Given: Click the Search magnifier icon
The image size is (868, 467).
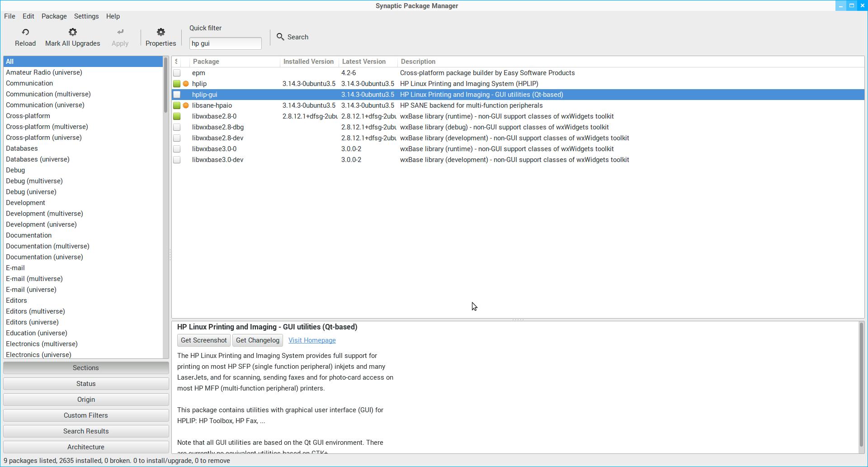Looking at the screenshot, I should click(x=280, y=37).
